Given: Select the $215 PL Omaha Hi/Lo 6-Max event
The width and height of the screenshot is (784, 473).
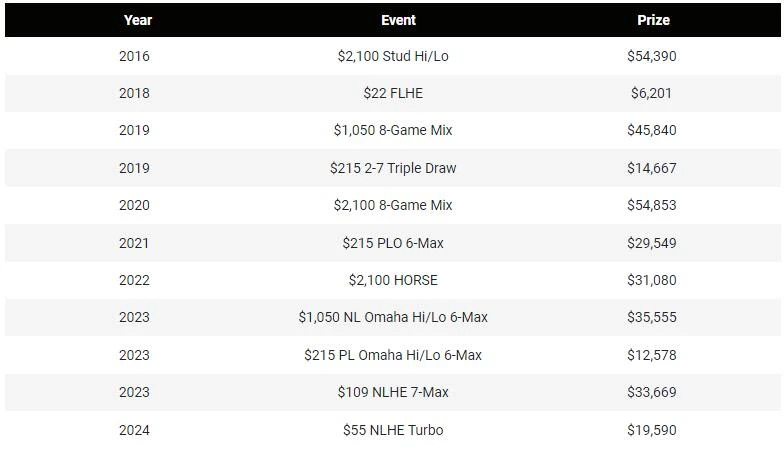Looking at the screenshot, I should coord(393,355).
